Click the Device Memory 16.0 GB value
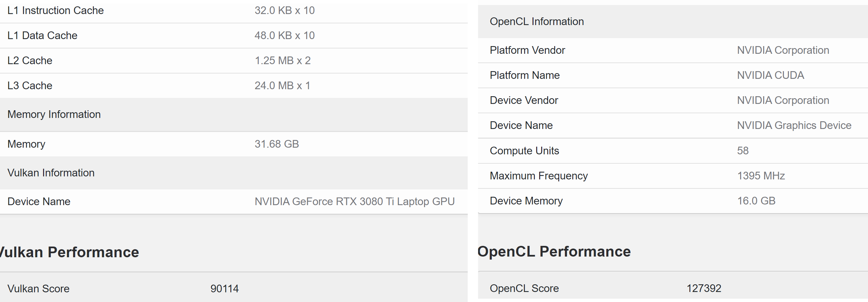Image resolution: width=868 pixels, height=302 pixels. [756, 201]
